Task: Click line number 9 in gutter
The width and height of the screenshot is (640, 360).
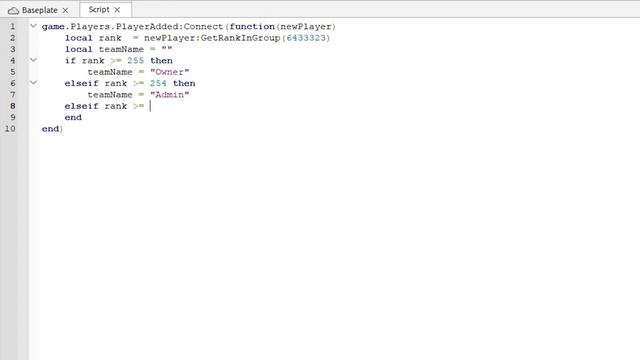Action: pos(13,118)
